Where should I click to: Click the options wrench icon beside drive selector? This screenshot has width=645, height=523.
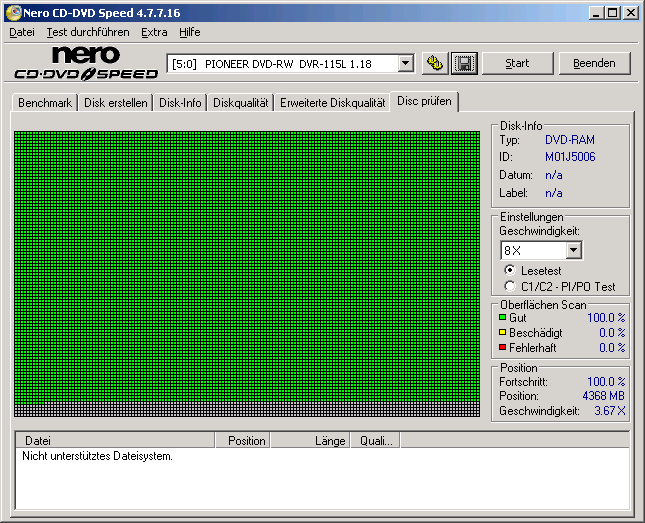[x=435, y=63]
